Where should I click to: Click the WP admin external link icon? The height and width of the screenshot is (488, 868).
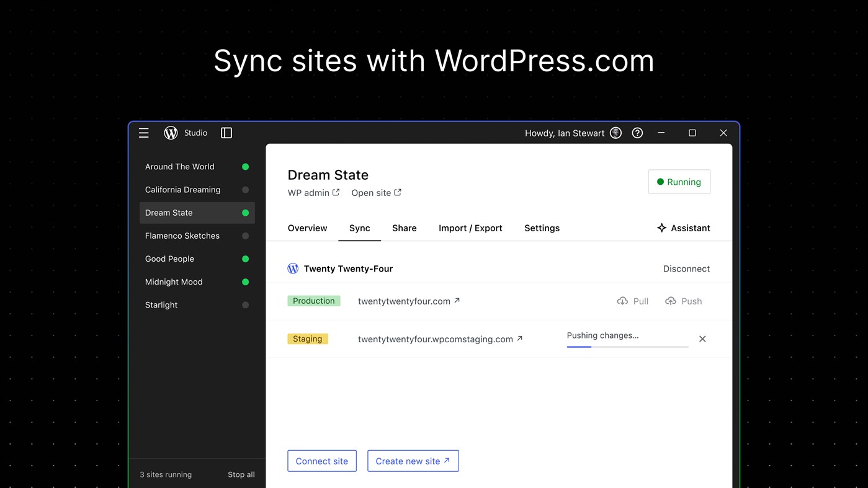click(336, 192)
